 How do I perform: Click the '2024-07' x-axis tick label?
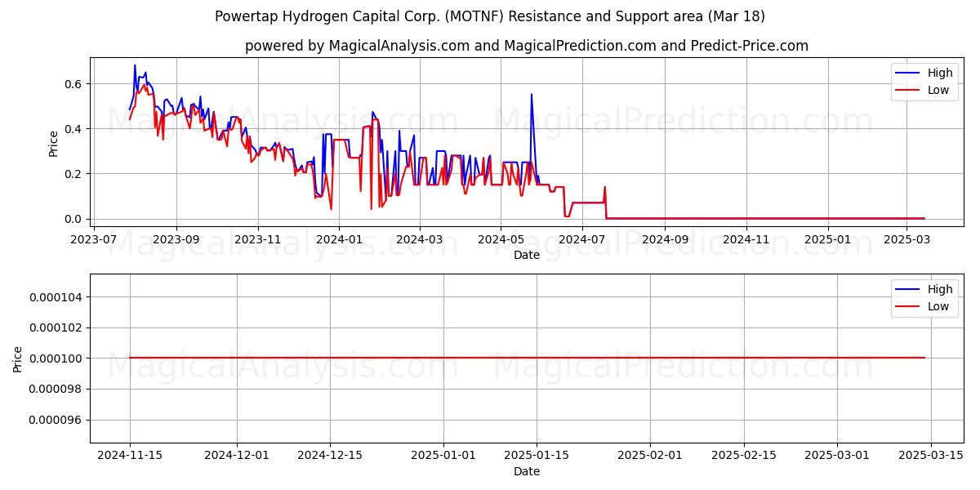(582, 239)
